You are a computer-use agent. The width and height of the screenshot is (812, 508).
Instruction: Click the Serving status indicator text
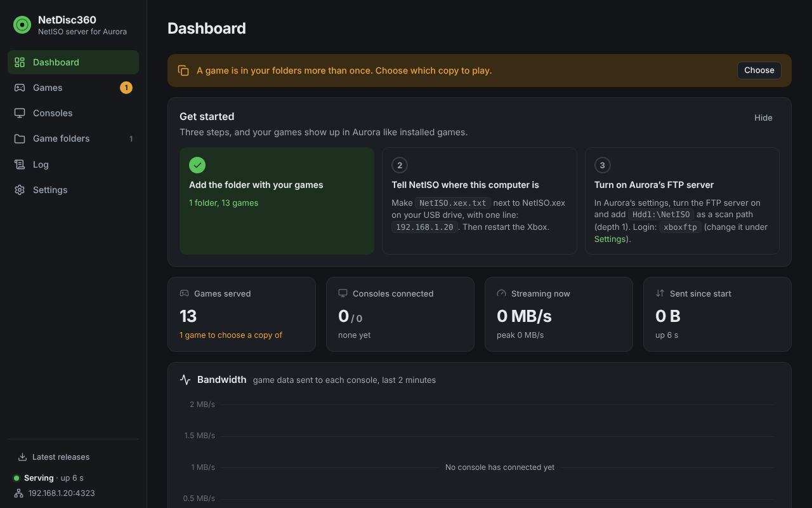tap(39, 478)
